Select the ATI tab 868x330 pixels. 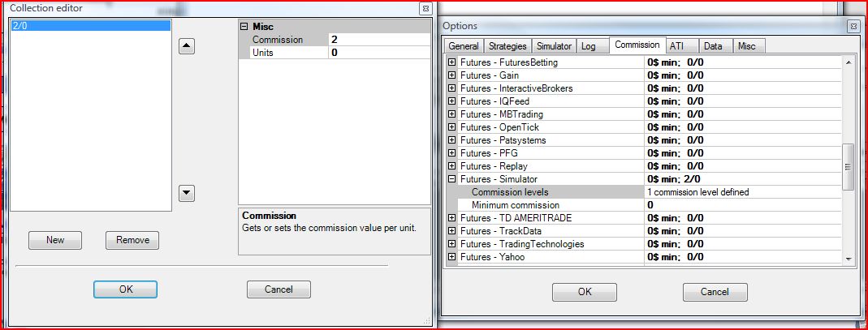(676, 46)
